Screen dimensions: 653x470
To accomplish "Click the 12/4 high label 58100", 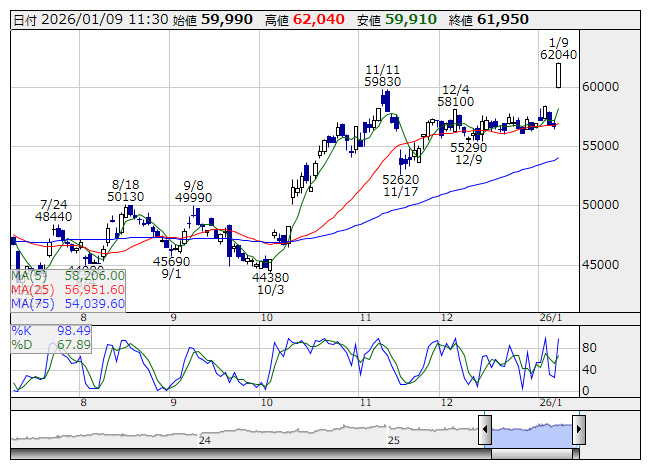I will 455,101.
